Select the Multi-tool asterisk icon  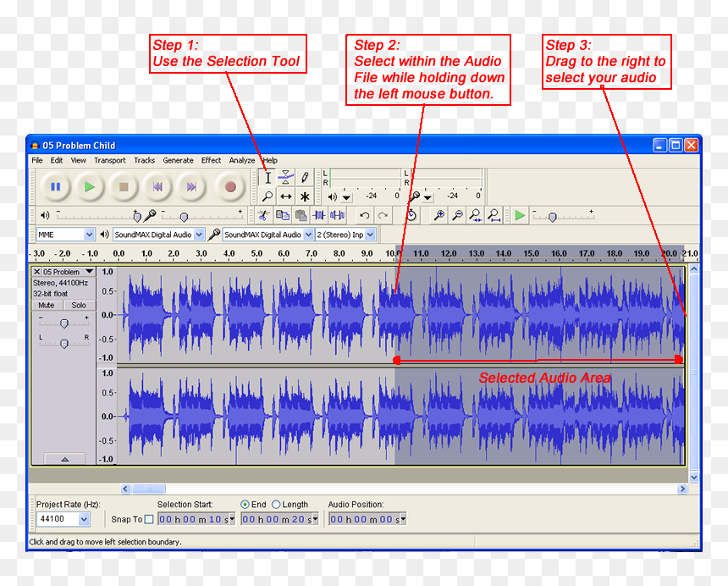[x=305, y=196]
